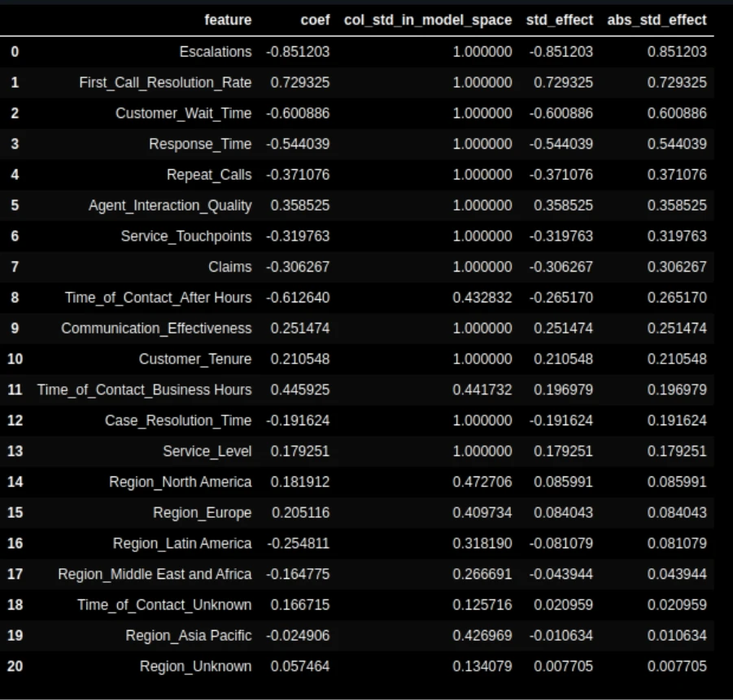This screenshot has height=700, width=733.
Task: Select the 'Communication_Effectiveness' feature cell
Action: click(156, 328)
